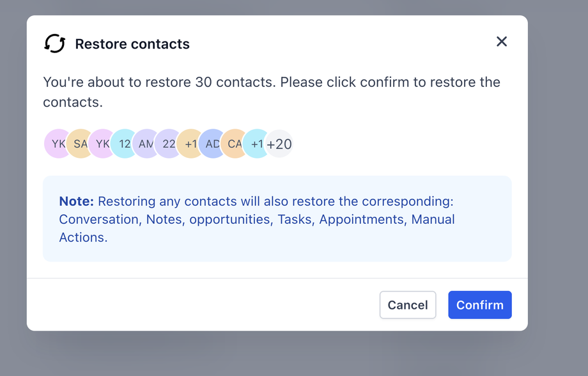Close the Restore contacts dialog
This screenshot has width=588, height=376.
(x=502, y=42)
